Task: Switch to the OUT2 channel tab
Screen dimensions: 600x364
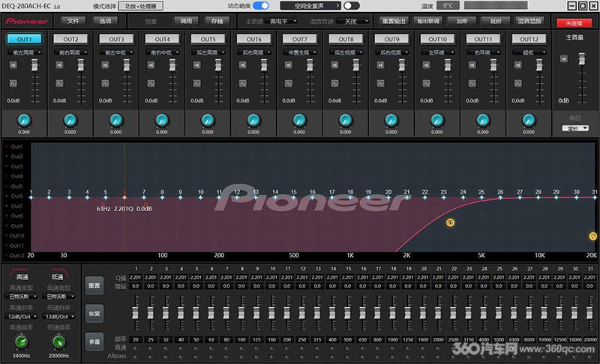Action: click(70, 40)
